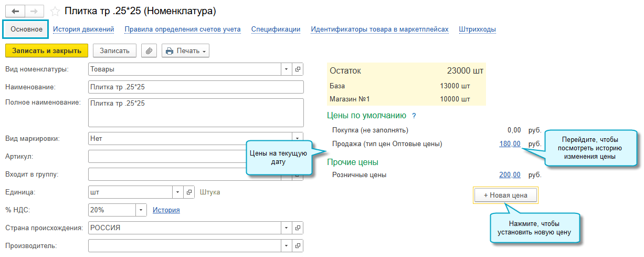Click the back navigation arrow

tap(15, 11)
